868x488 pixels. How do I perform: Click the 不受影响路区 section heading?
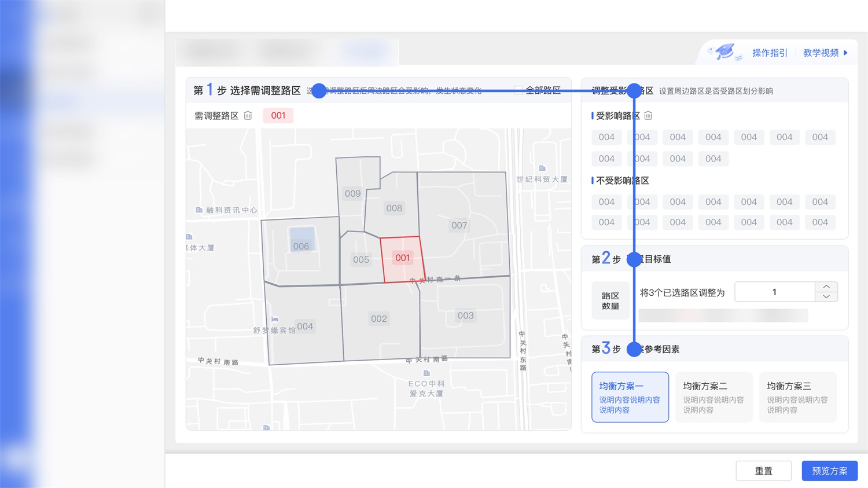623,181
